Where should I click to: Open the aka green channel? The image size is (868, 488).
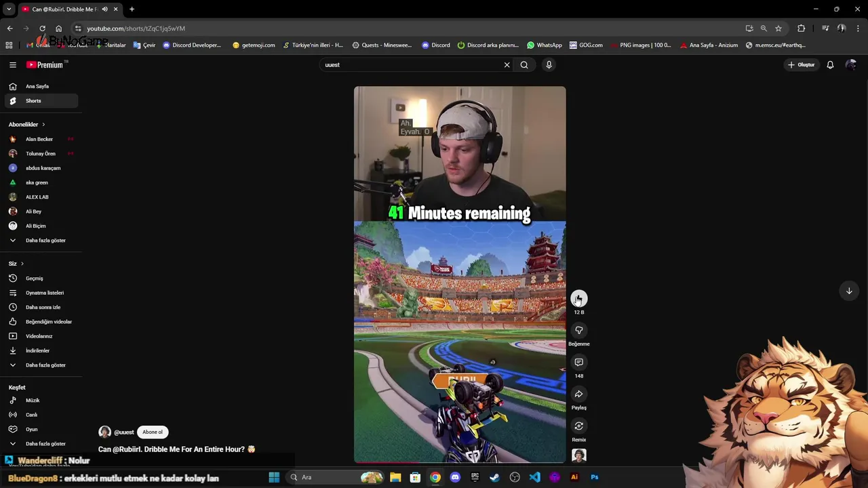click(x=41, y=183)
